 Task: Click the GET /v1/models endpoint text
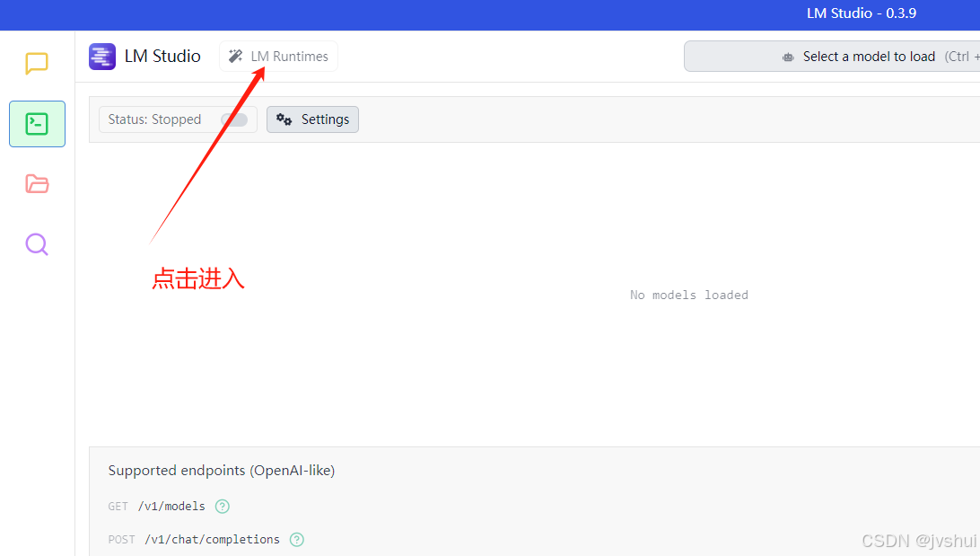click(x=156, y=507)
